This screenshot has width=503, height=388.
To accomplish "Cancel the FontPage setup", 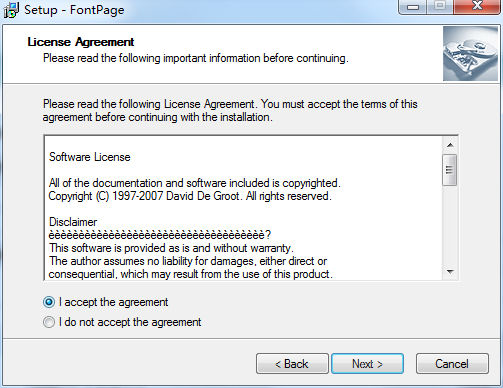I will (x=452, y=364).
